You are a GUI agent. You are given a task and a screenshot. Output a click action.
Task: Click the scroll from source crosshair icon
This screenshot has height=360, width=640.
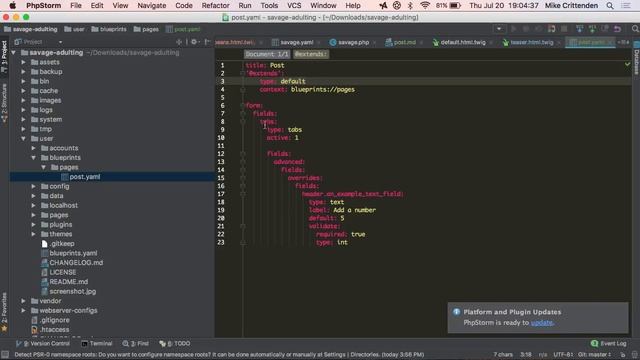(x=179, y=42)
